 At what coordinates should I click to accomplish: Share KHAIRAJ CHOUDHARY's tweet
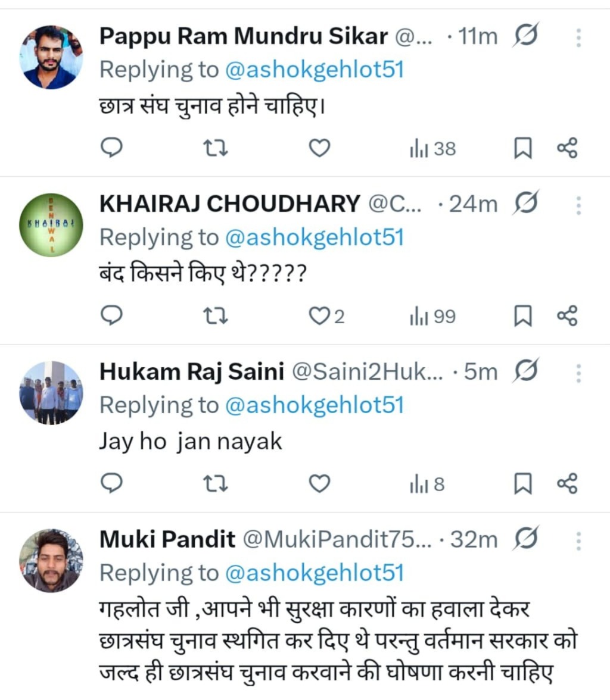(567, 316)
